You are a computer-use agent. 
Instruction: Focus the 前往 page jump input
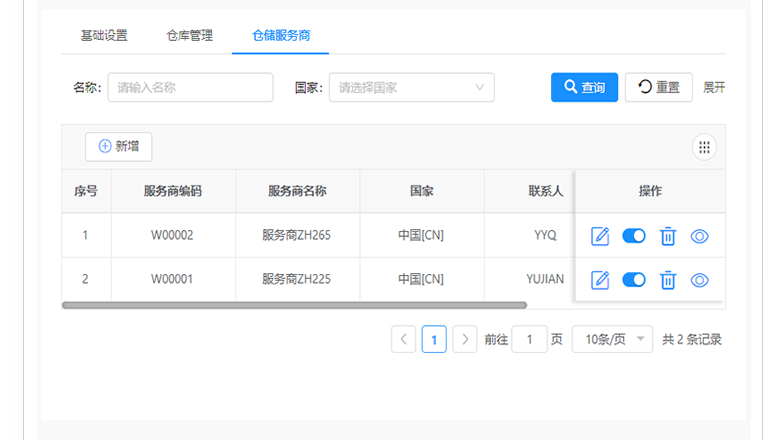pos(529,339)
